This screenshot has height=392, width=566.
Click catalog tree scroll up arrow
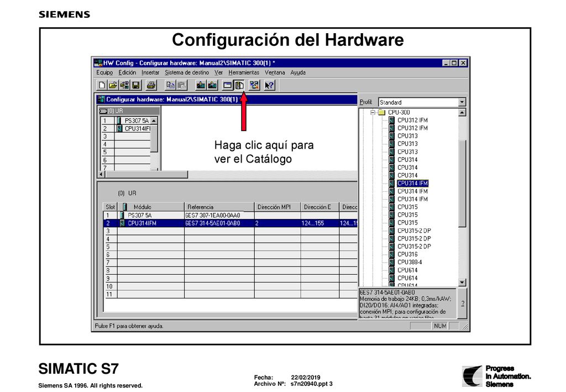pyautogui.click(x=462, y=112)
